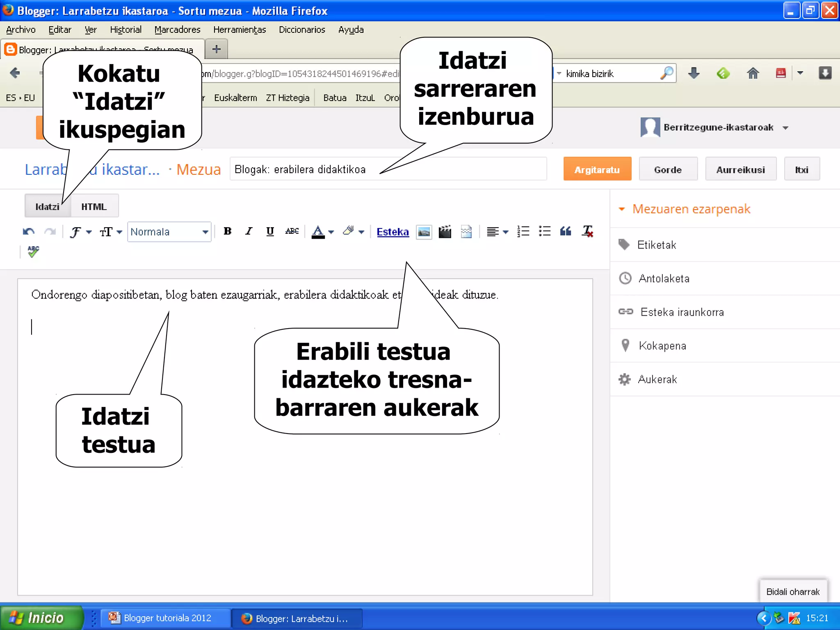Image resolution: width=840 pixels, height=630 pixels.
Task: Open the Berritzegune-ikastaroak account dropdown
Action: point(714,128)
